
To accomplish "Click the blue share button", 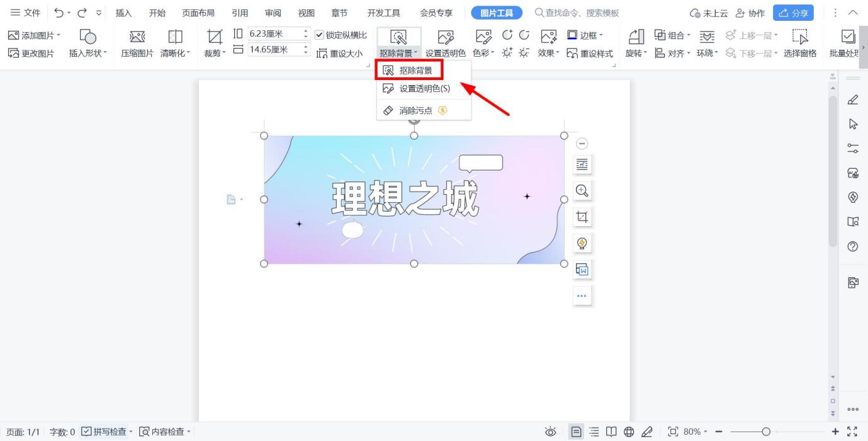I will [792, 13].
